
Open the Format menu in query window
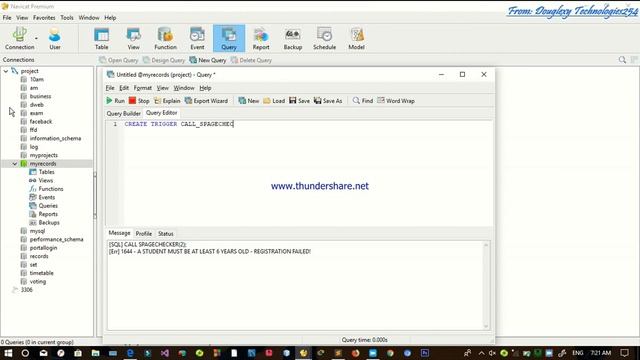tap(142, 88)
